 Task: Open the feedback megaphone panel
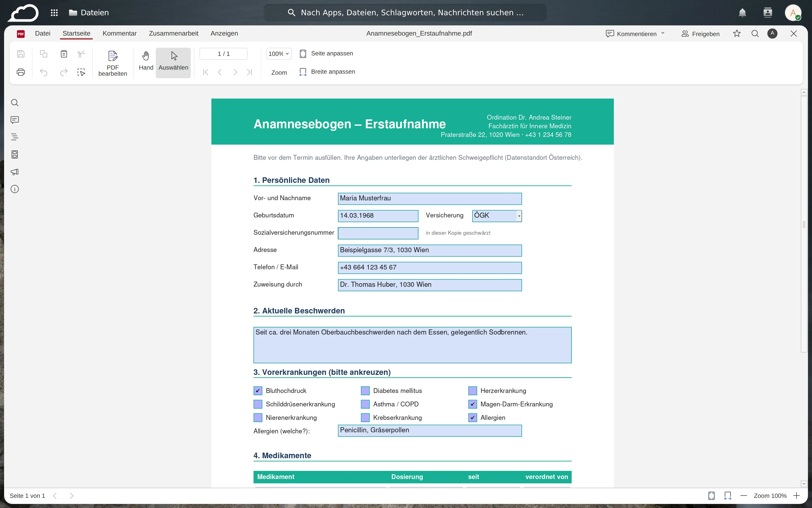pos(15,172)
